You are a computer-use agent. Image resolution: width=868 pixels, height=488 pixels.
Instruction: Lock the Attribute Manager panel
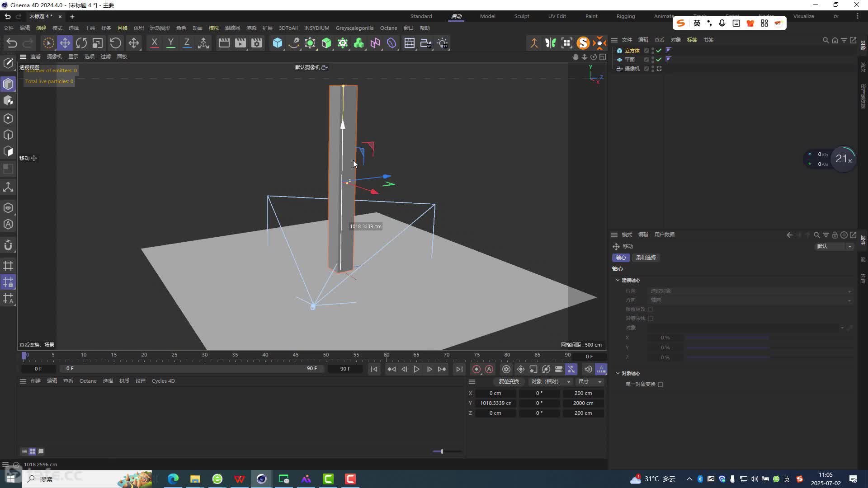835,235
